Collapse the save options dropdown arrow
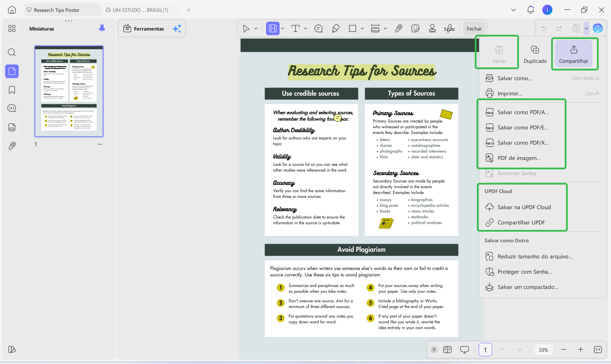This screenshot has width=611, height=364. (586, 28)
